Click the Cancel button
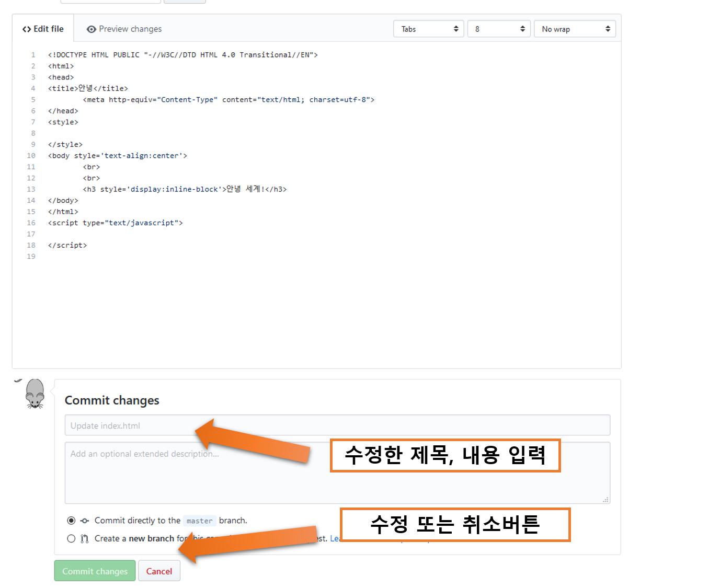Screen dimensions: 720x588 tap(159, 571)
